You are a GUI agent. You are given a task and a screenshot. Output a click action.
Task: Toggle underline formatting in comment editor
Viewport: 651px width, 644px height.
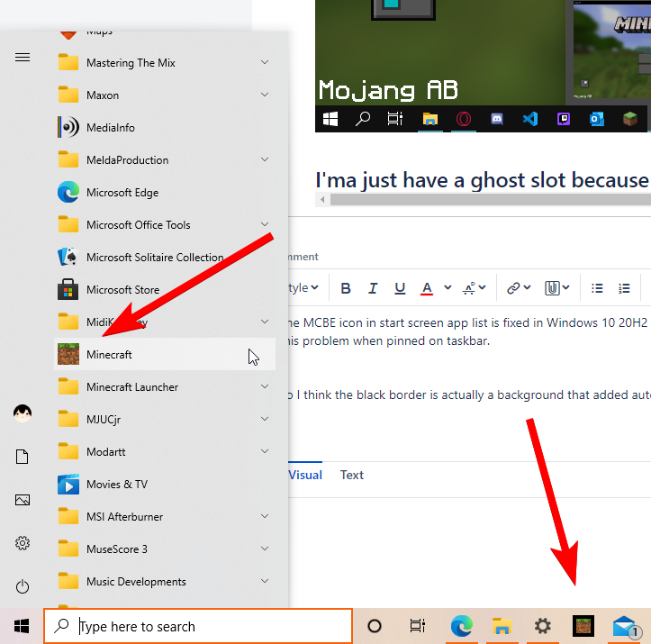click(x=399, y=288)
